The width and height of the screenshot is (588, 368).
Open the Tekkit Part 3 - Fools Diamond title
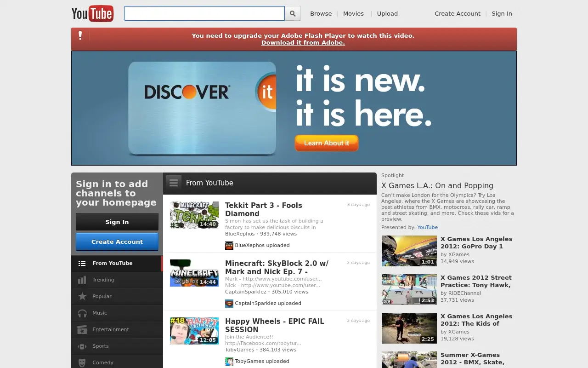[x=264, y=209]
